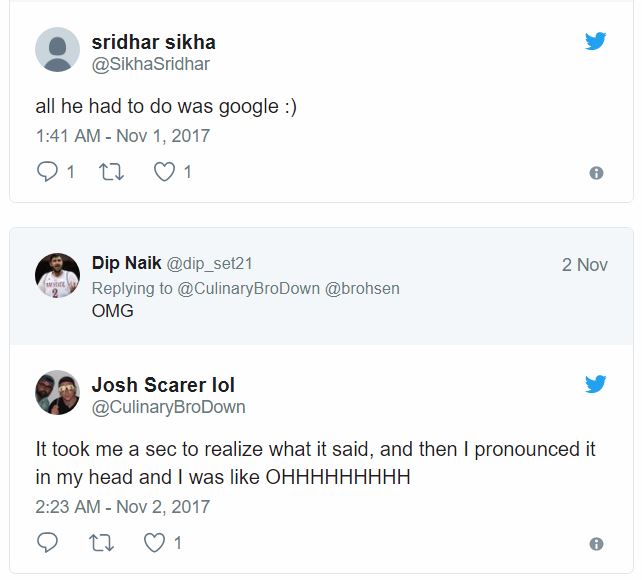
Task: Open the Twitter bird icon on sridhar's tweet
Action: 596,42
